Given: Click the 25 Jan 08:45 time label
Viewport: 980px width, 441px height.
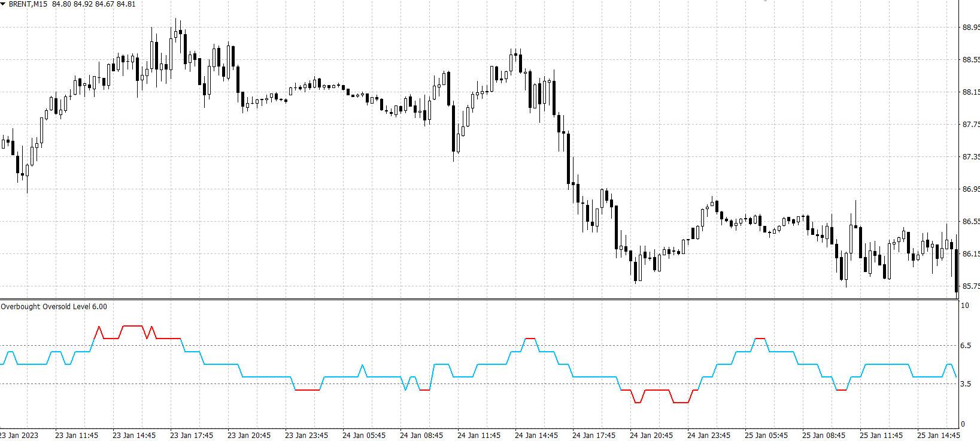Looking at the screenshot, I should pyautogui.click(x=824, y=436).
